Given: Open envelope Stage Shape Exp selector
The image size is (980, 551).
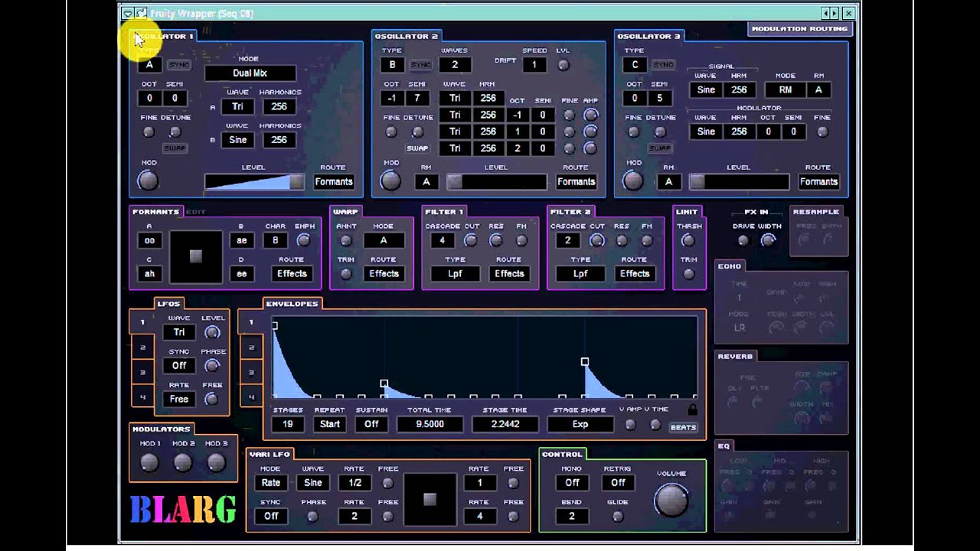Looking at the screenshot, I should (x=580, y=424).
